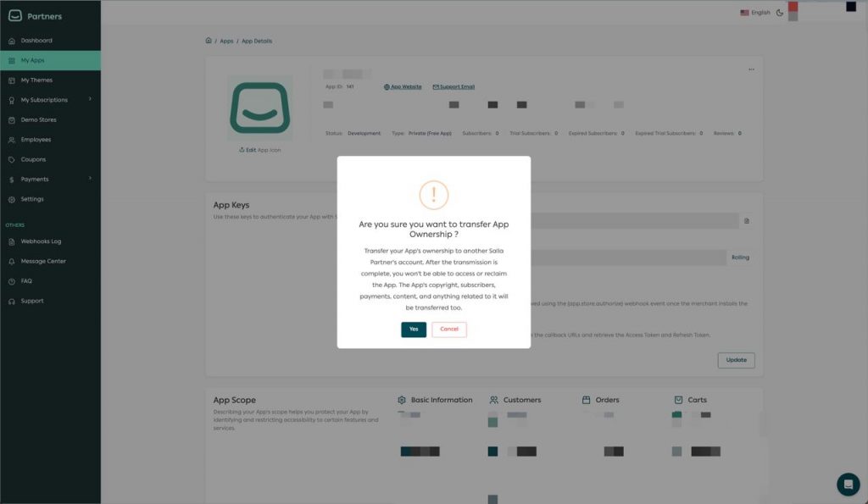Expand the Payments section
The width and height of the screenshot is (868, 504).
pyautogui.click(x=41, y=179)
